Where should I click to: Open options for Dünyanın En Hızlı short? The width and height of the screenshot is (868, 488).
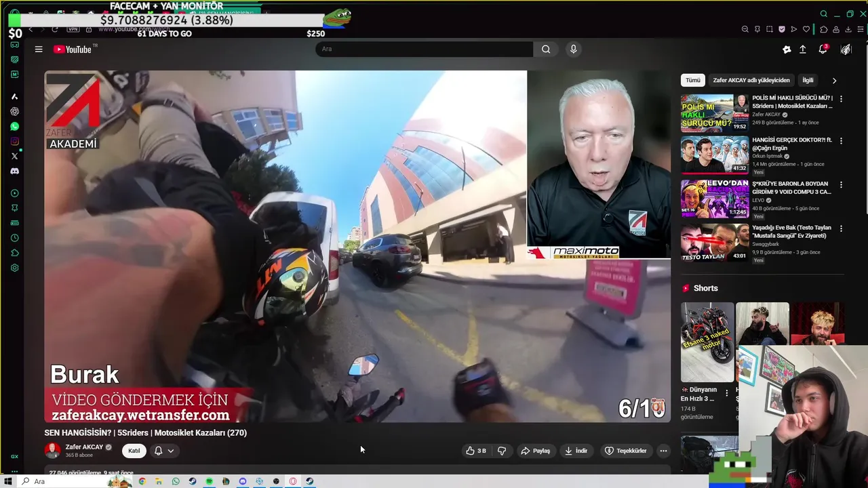pos(727,393)
